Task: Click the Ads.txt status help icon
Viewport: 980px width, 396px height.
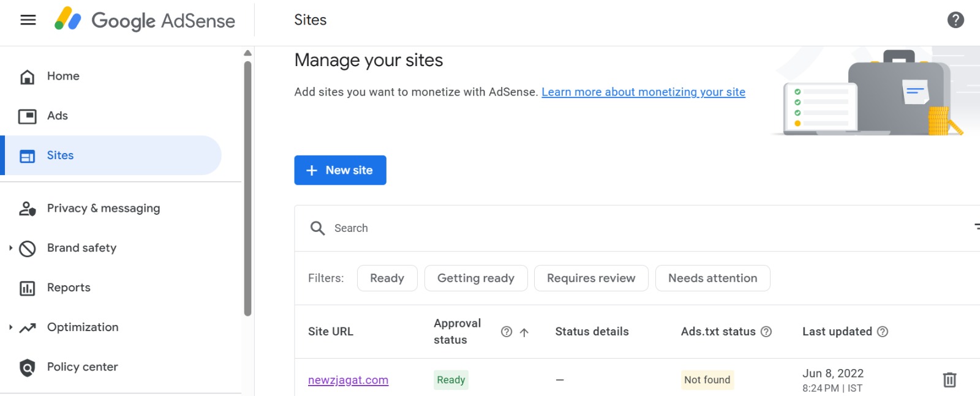Action: pyautogui.click(x=766, y=332)
